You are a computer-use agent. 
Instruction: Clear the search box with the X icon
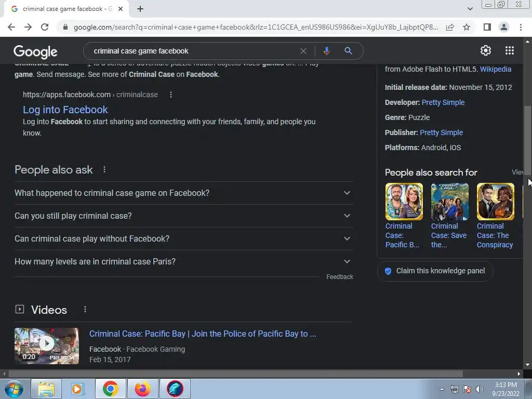pos(303,51)
